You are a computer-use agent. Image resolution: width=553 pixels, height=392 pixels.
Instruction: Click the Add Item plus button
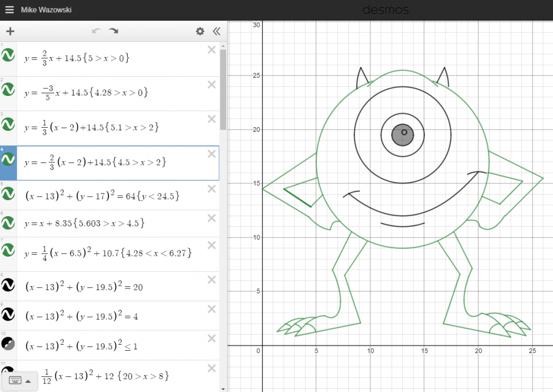coord(10,31)
